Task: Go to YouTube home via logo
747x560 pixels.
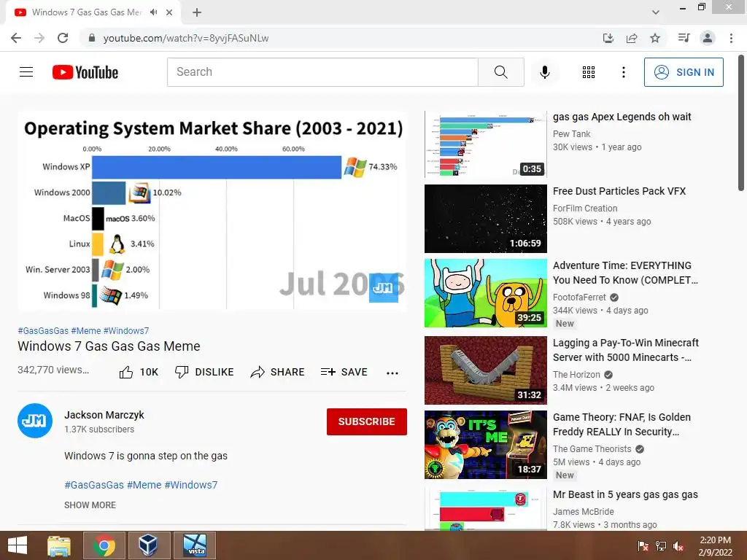Action: tap(85, 72)
